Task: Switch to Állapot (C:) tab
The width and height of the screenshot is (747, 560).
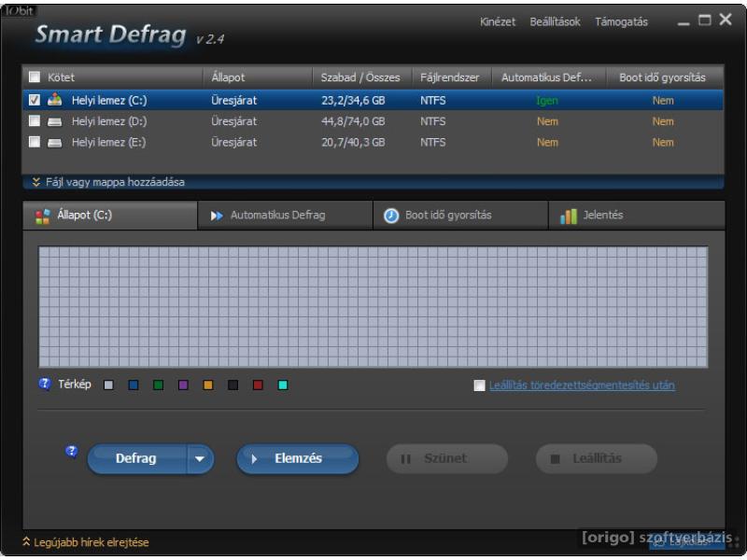Action: [x=110, y=216]
